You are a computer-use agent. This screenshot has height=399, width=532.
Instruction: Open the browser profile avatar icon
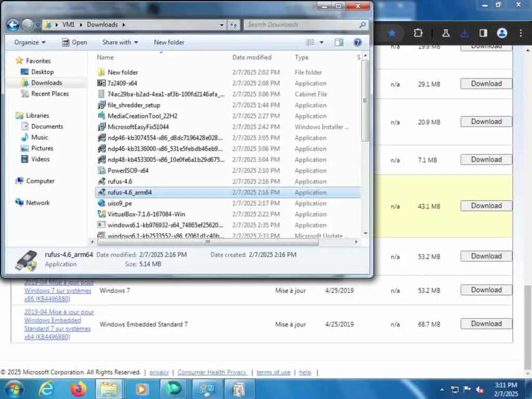click(x=502, y=33)
